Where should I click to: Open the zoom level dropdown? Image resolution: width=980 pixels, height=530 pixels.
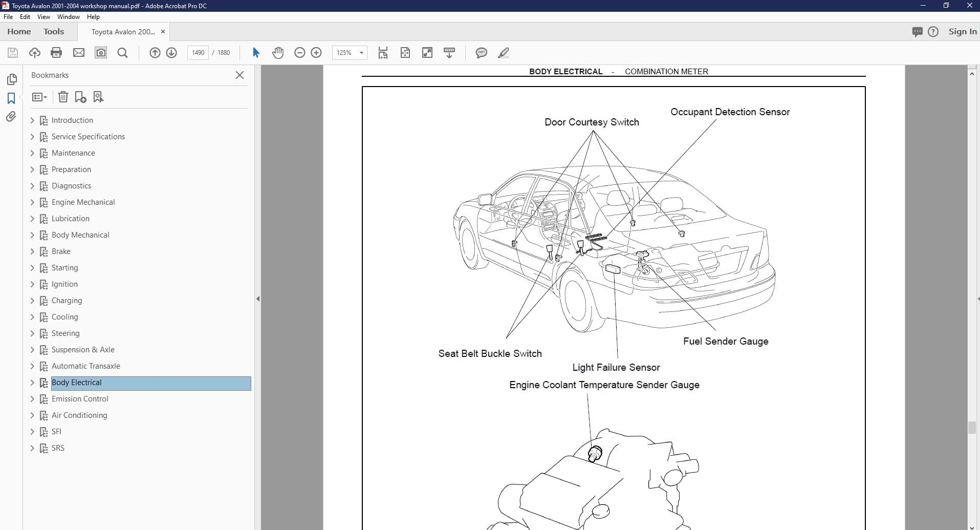[361, 53]
